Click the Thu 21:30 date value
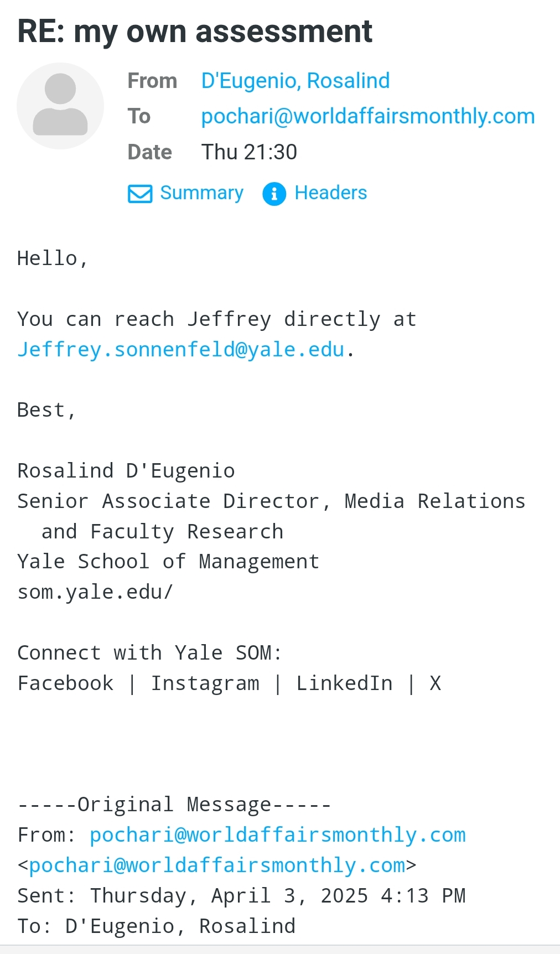Screen dimensions: 560x954 (x=249, y=152)
